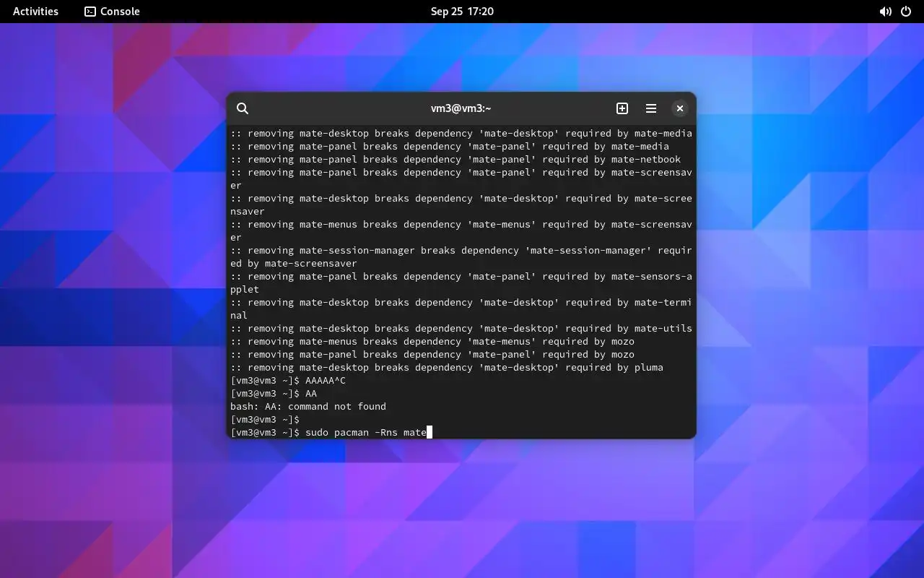Open the terminal search icon
Viewport: 924px width, 578px height.
pyautogui.click(x=243, y=108)
